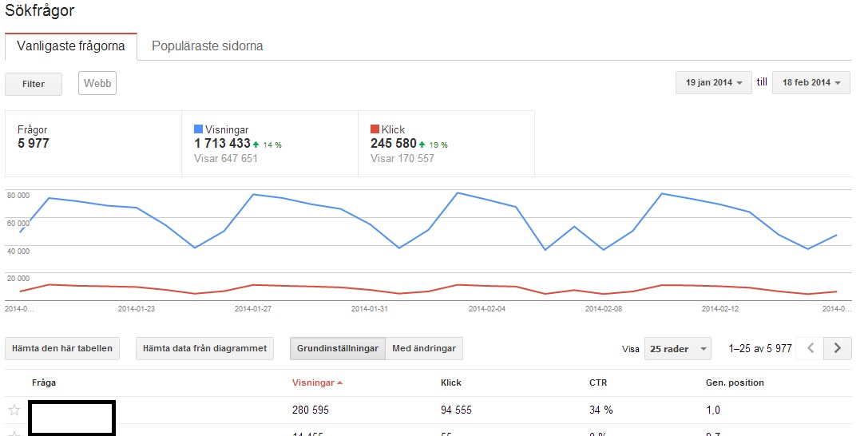Open end date dropdown 18 feb 2014
Viewport: 868px width, 436px height.
coord(811,82)
